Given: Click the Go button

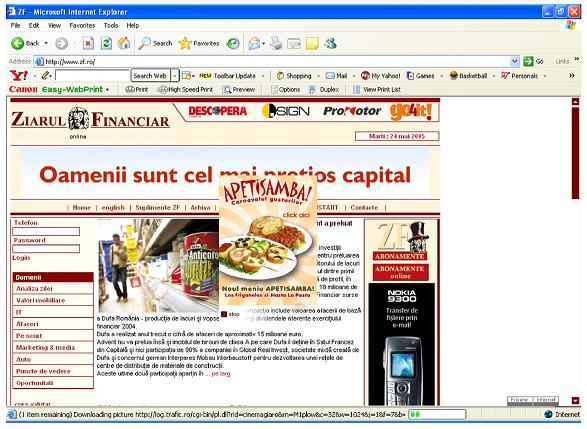Looking at the screenshot, I should click(x=533, y=61).
